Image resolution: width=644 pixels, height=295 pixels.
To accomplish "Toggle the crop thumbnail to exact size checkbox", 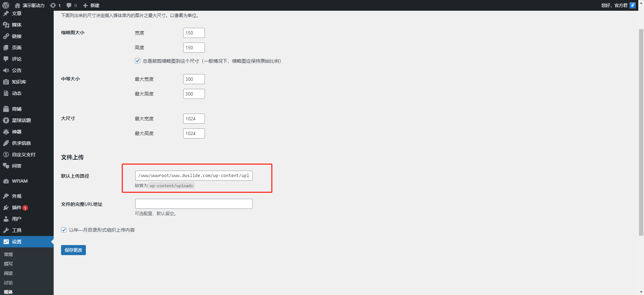I will (138, 61).
